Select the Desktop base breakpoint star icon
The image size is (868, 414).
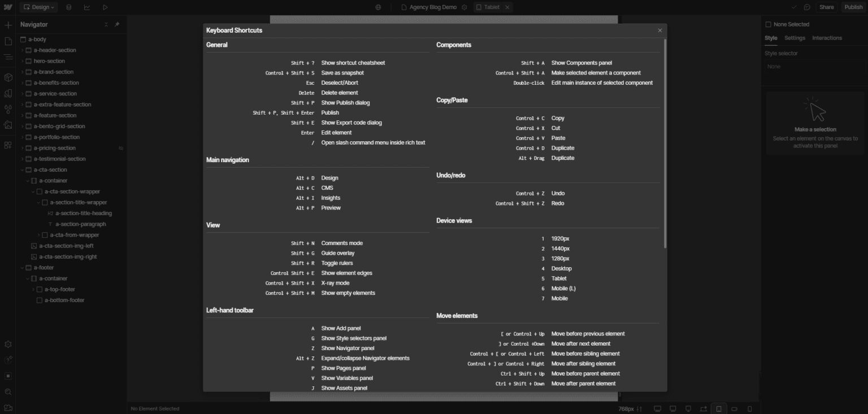[703, 408]
